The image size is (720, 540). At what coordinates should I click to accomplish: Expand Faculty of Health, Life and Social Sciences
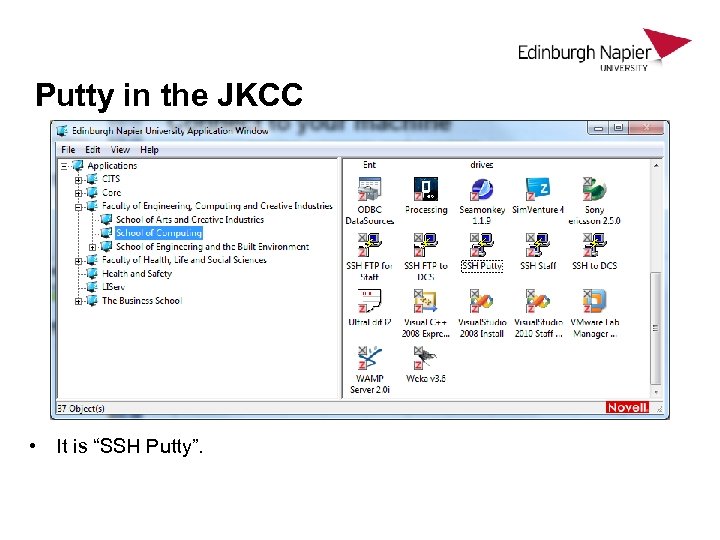[79, 261]
